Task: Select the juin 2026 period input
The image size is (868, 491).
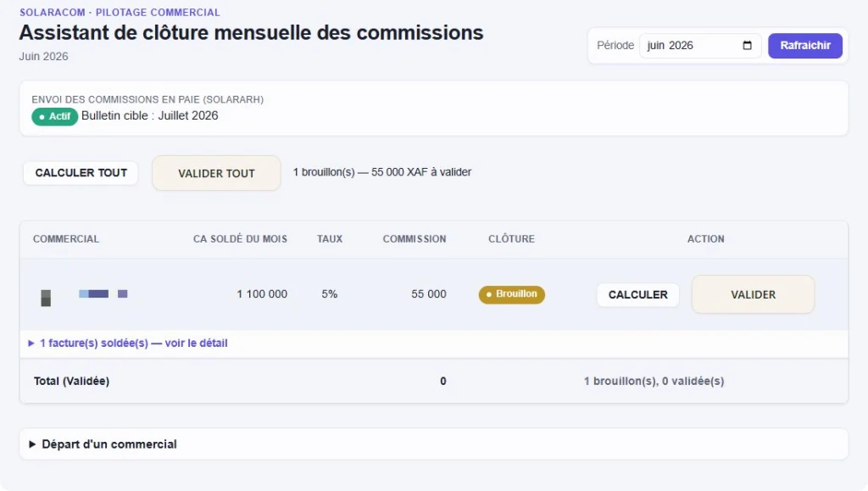Action: tap(700, 46)
